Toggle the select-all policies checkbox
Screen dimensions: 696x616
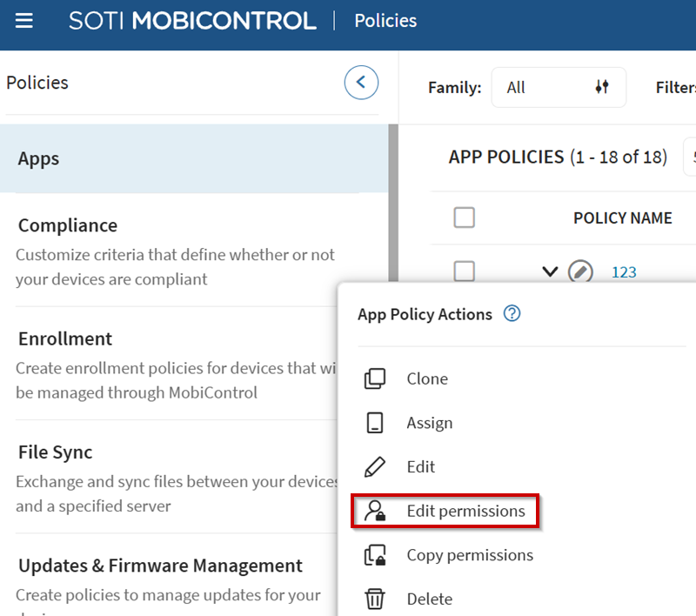(465, 218)
